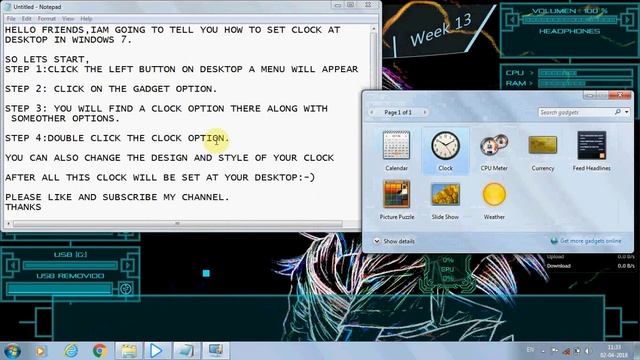Viewport: 640px width, 360px height.
Task: Click the word OPTION in step 4 line
Action: pyautogui.click(x=206, y=138)
